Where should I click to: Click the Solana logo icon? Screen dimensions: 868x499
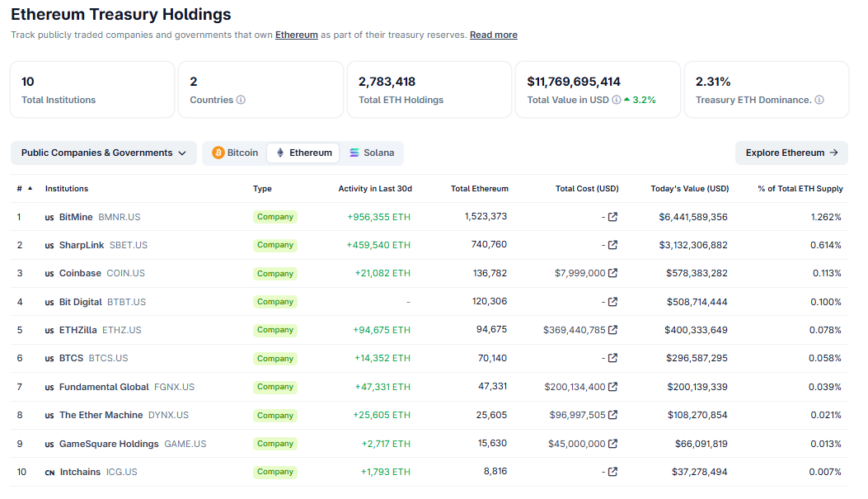354,153
